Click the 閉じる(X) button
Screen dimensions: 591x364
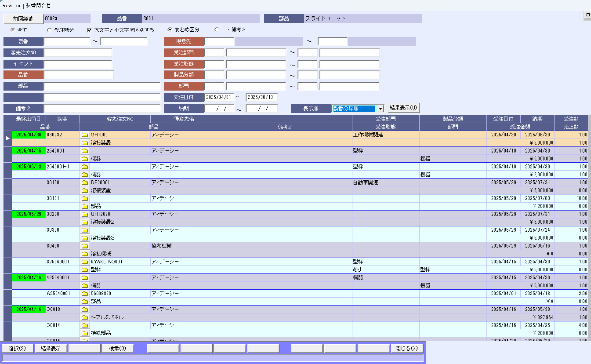pyautogui.click(x=406, y=348)
